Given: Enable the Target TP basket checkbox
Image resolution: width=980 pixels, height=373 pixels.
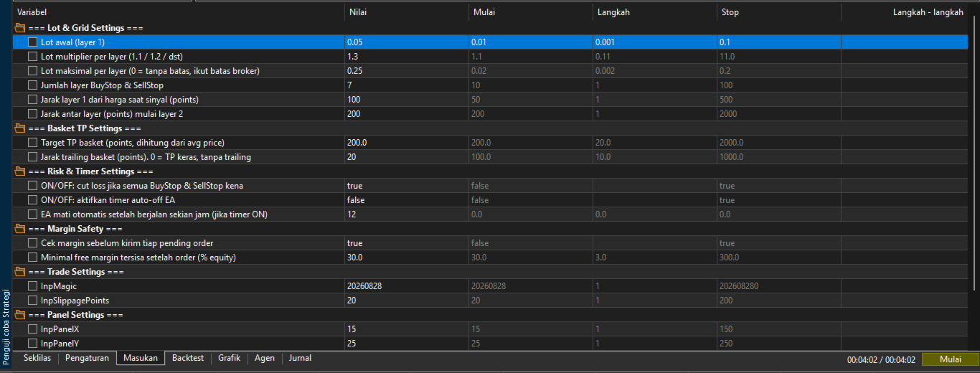Looking at the screenshot, I should [33, 143].
